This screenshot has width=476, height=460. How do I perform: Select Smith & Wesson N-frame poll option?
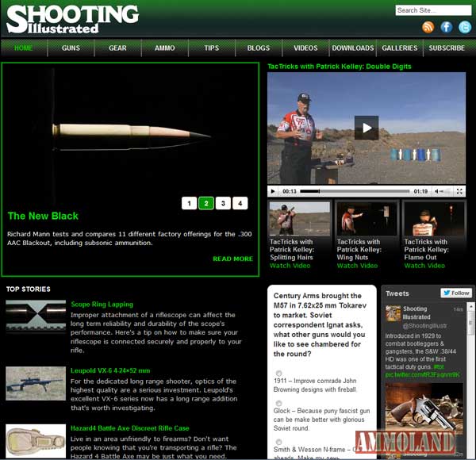click(x=278, y=442)
